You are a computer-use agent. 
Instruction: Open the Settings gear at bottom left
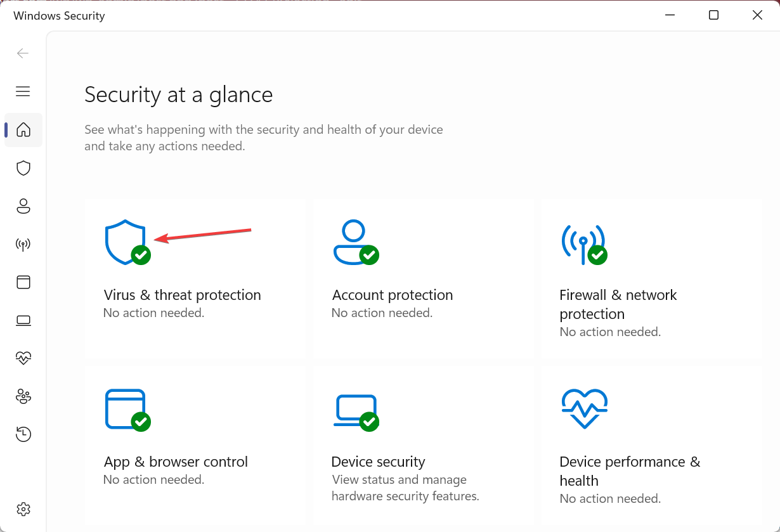click(x=23, y=509)
